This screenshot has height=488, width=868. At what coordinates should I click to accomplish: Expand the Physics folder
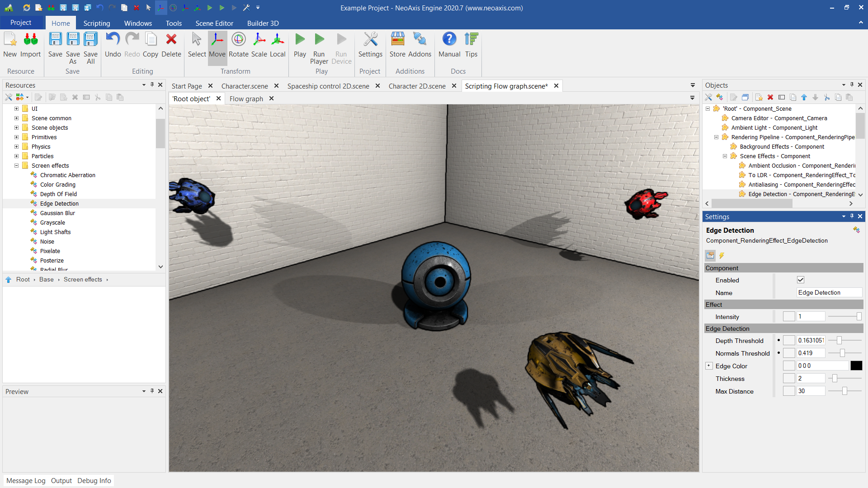(17, 146)
